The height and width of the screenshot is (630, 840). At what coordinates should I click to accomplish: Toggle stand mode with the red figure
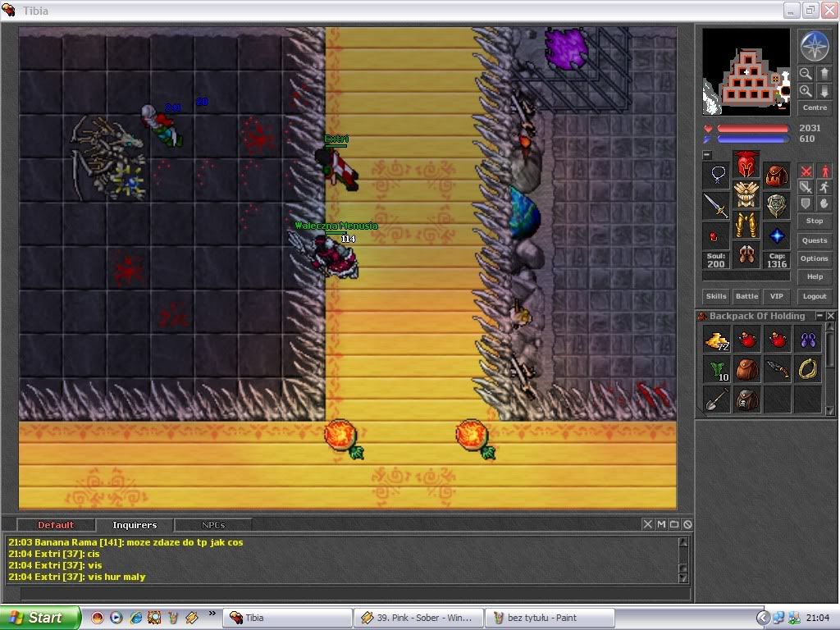coord(824,171)
